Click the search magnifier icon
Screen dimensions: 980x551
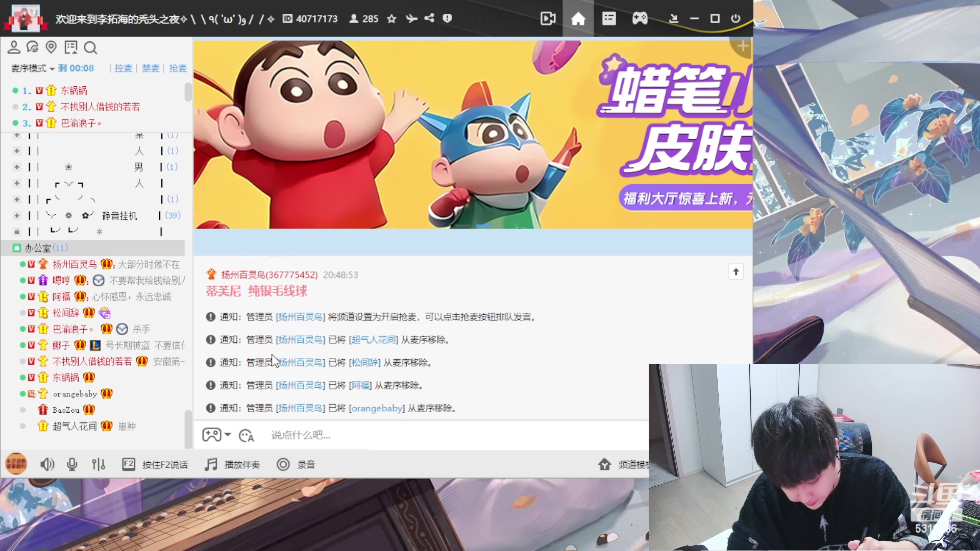pyautogui.click(x=90, y=47)
